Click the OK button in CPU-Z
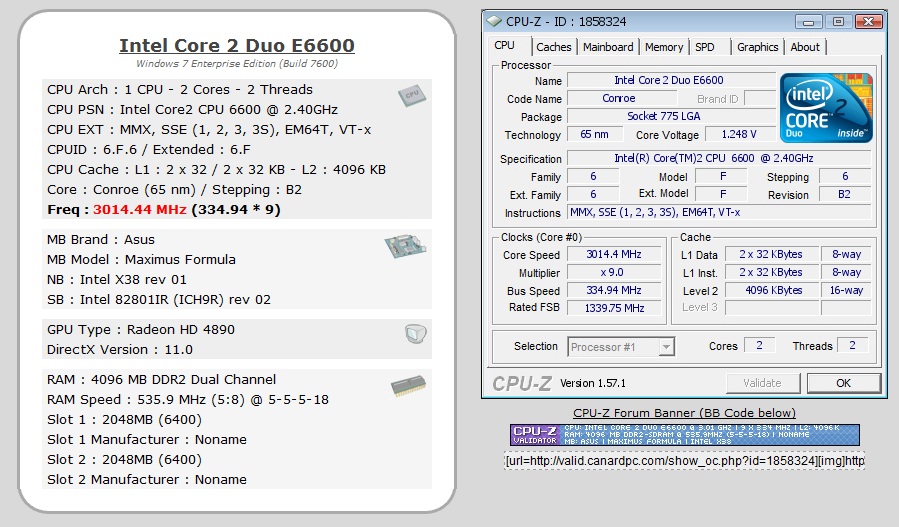This screenshot has width=899, height=527. pos(843,383)
